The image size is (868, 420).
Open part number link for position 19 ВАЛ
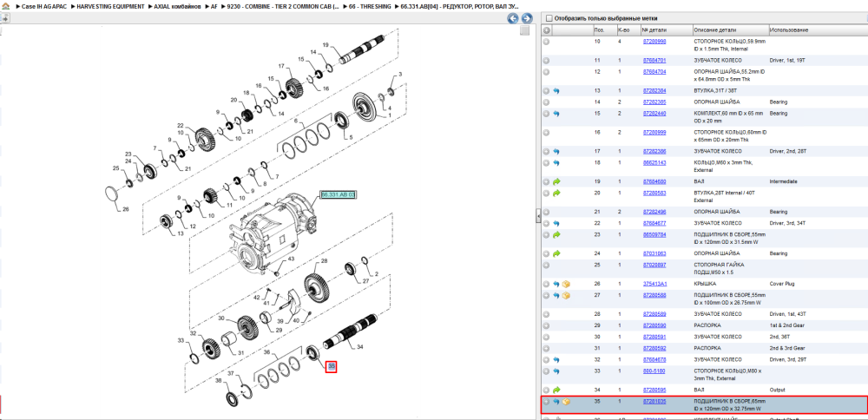(x=654, y=181)
